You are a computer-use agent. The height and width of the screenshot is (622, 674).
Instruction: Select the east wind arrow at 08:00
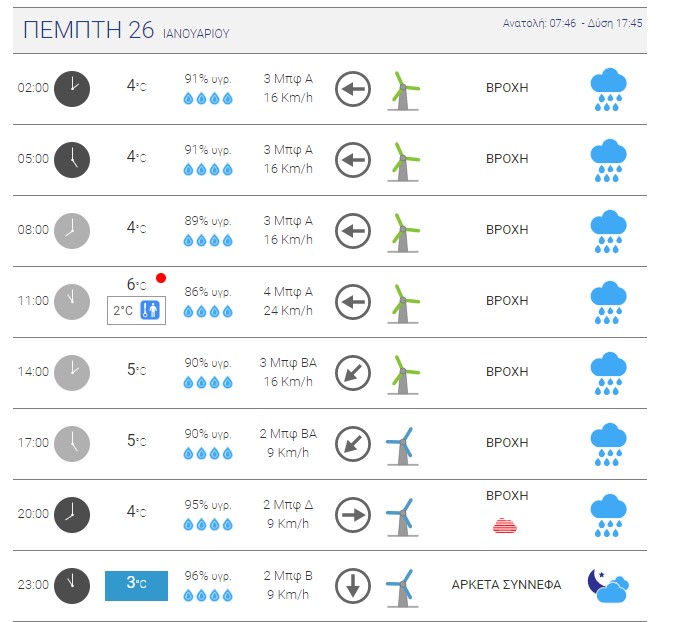click(x=353, y=231)
